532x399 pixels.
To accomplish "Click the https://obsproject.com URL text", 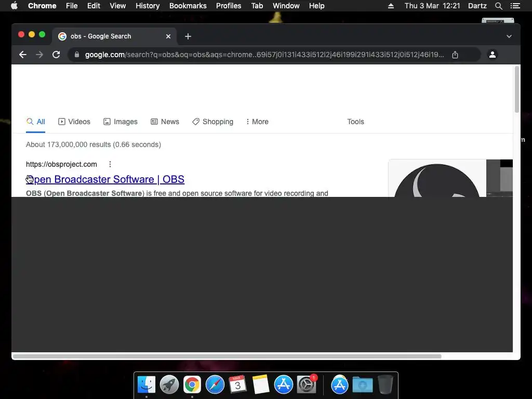I will [x=61, y=164].
